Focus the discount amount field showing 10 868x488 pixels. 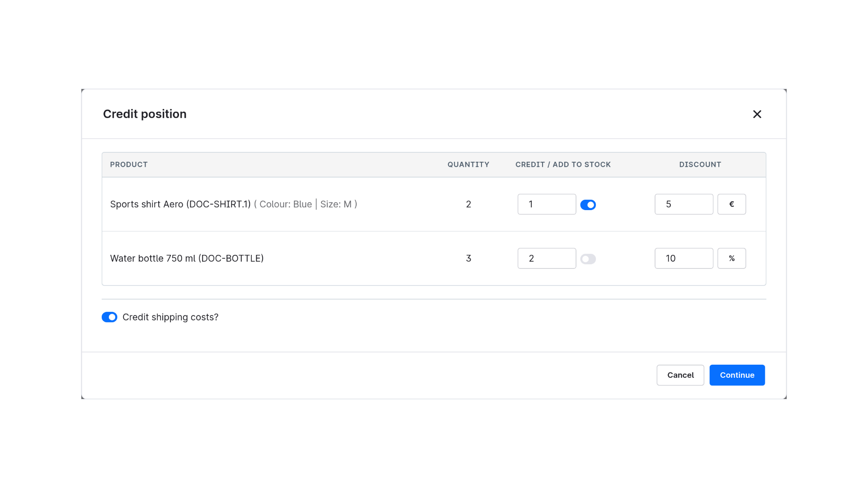coord(684,258)
